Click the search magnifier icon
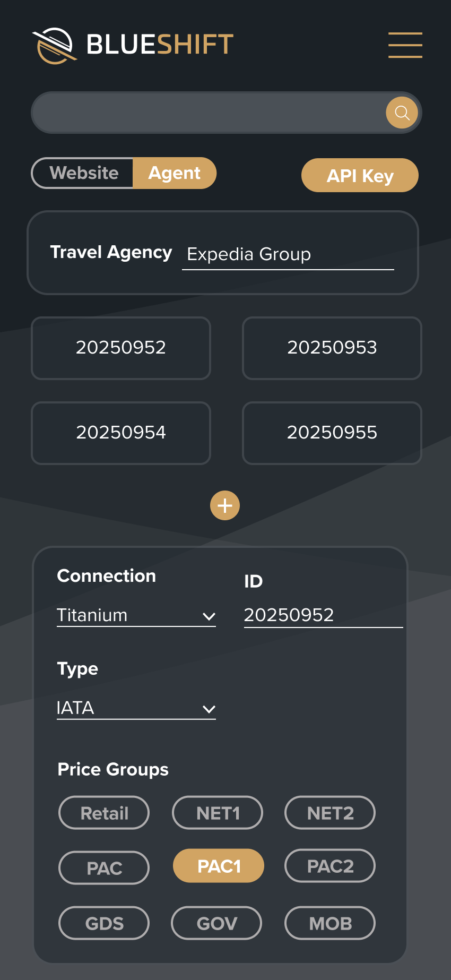451x980 pixels. click(402, 113)
